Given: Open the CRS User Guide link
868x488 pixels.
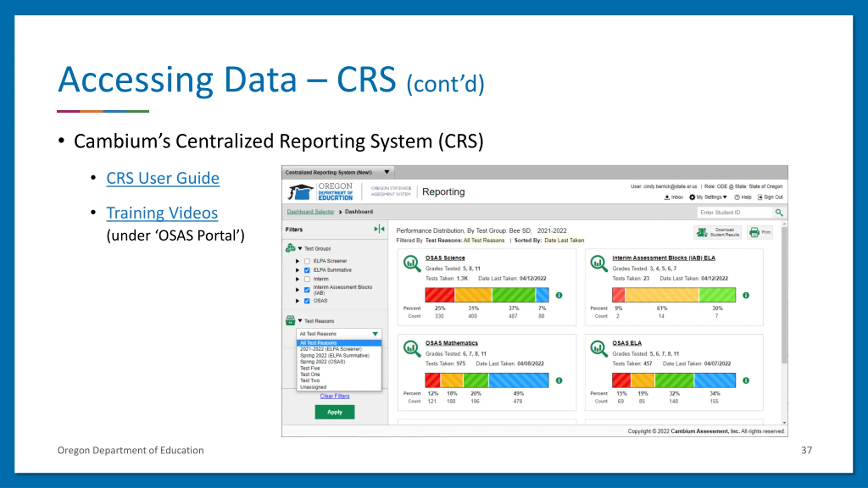Looking at the screenshot, I should [x=163, y=178].
